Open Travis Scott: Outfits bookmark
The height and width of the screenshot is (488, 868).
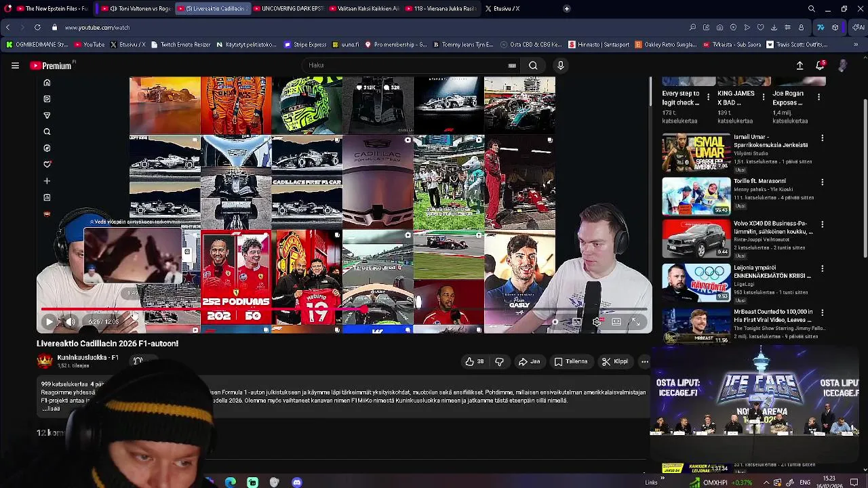coord(797,45)
